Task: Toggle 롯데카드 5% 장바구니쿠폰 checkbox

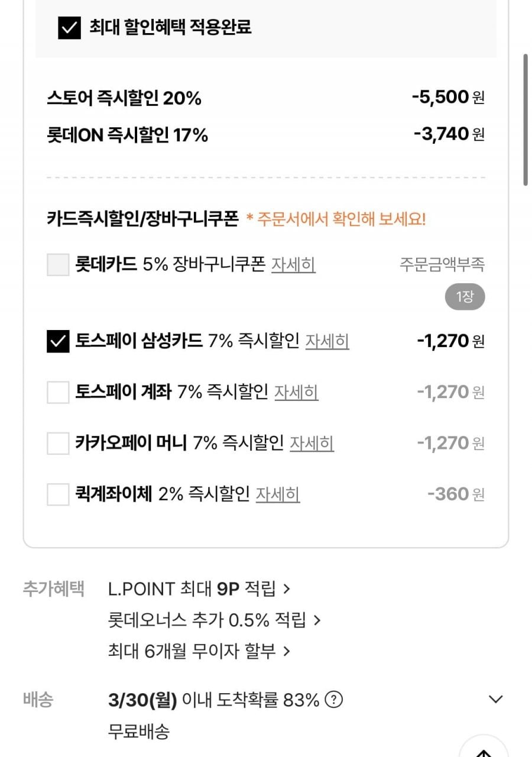Action: pos(58,264)
